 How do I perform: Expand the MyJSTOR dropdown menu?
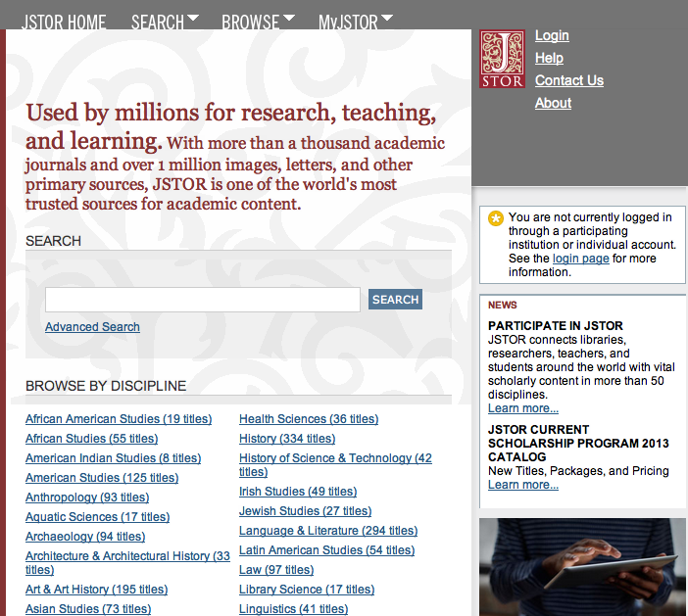coord(356,22)
